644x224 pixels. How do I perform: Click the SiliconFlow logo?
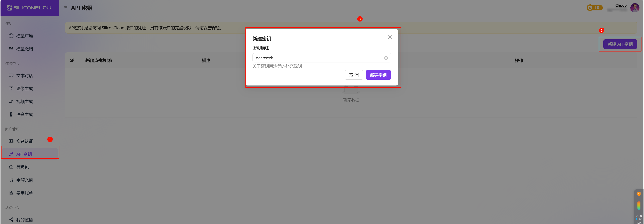(29, 8)
